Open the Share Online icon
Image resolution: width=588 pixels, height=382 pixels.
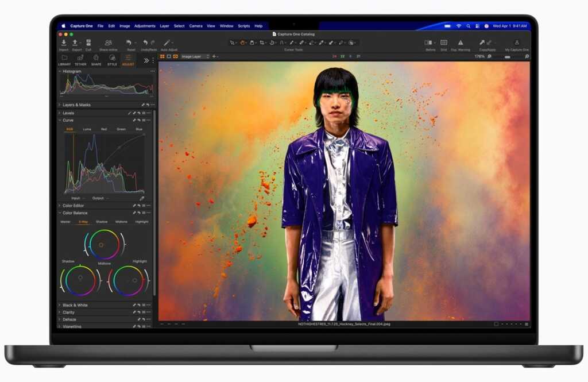point(108,43)
